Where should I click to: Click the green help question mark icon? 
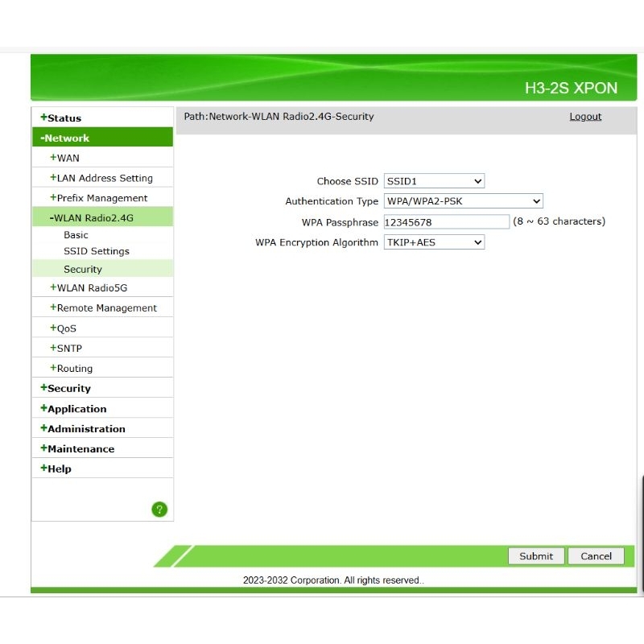click(x=159, y=509)
